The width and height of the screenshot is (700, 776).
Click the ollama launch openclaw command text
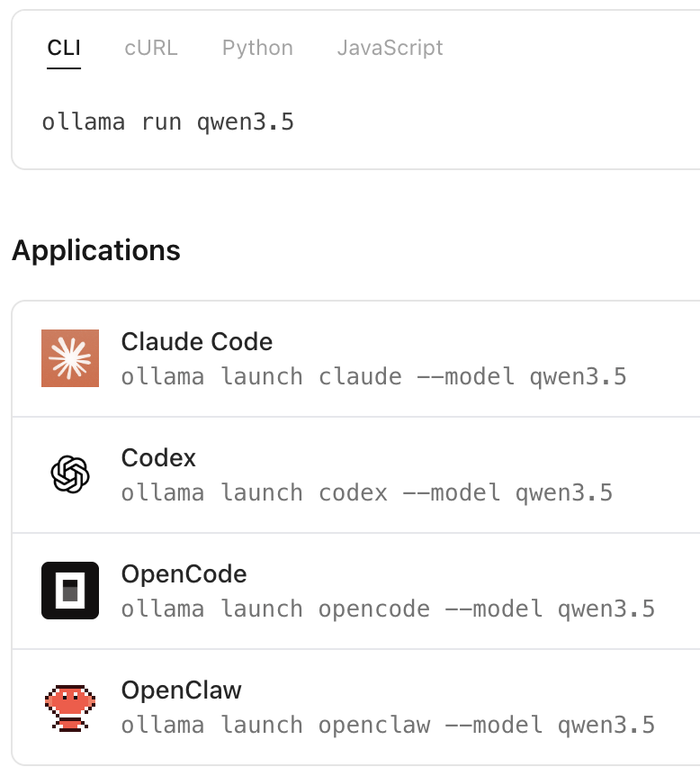[x=388, y=724]
